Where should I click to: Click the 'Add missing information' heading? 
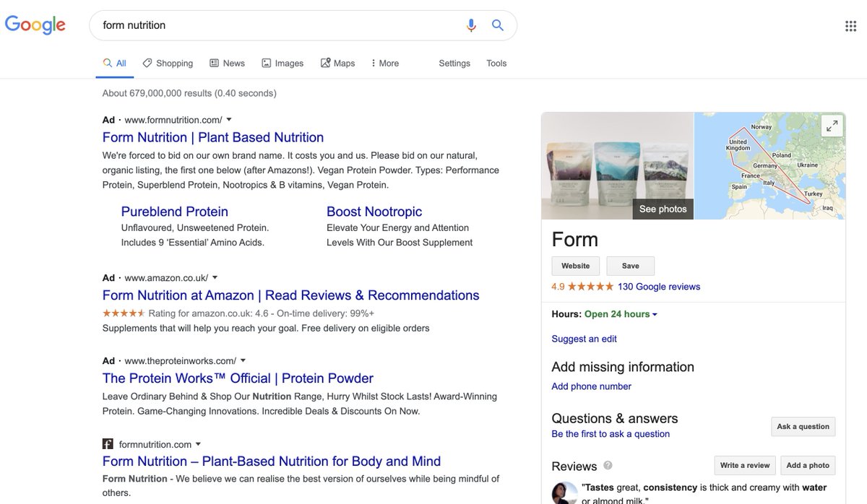[623, 367]
